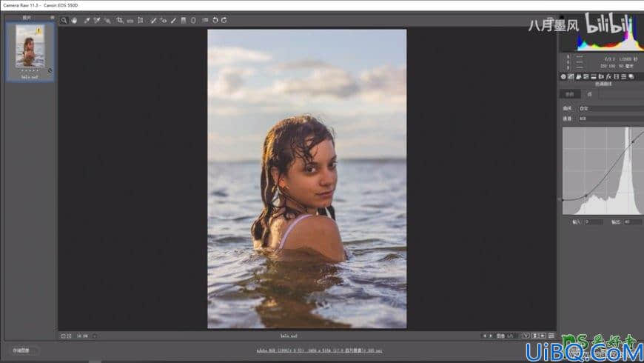Image resolution: width=644 pixels, height=363 pixels.
Task: Click the ISO 100 camera info text
Action: point(608,66)
